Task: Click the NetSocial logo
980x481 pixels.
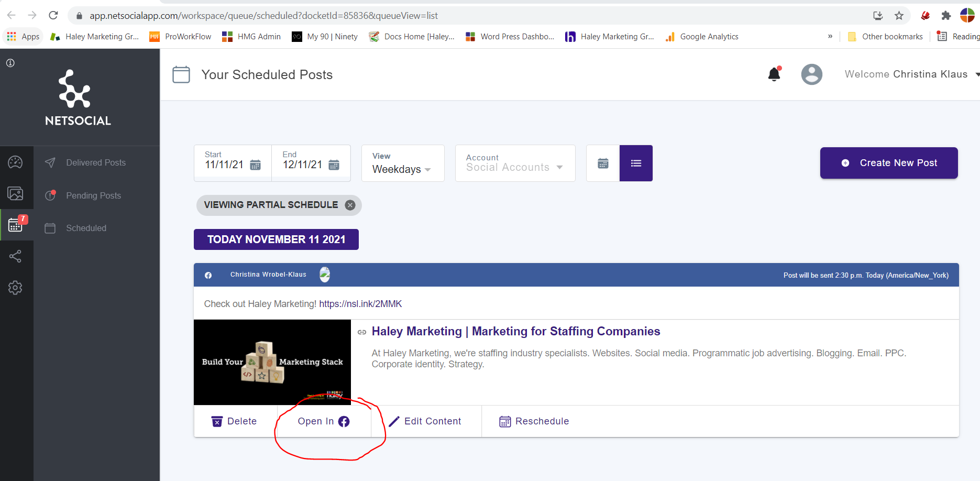Action: (x=78, y=98)
